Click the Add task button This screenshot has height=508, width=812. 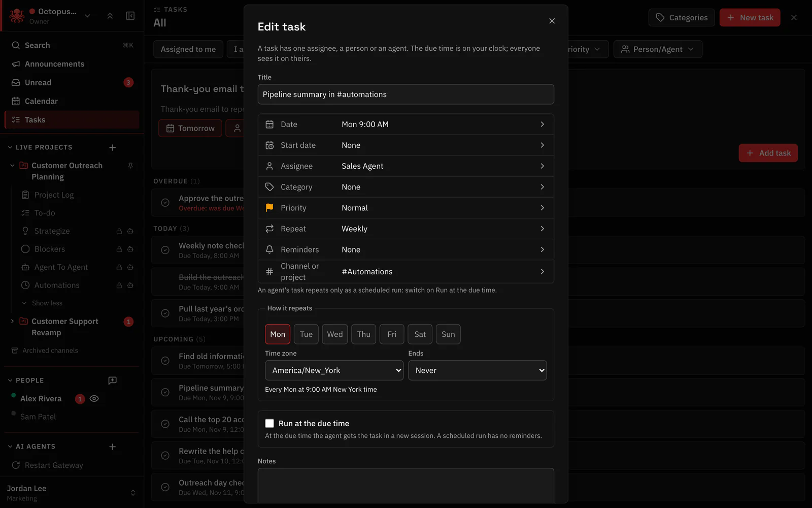[x=768, y=153]
